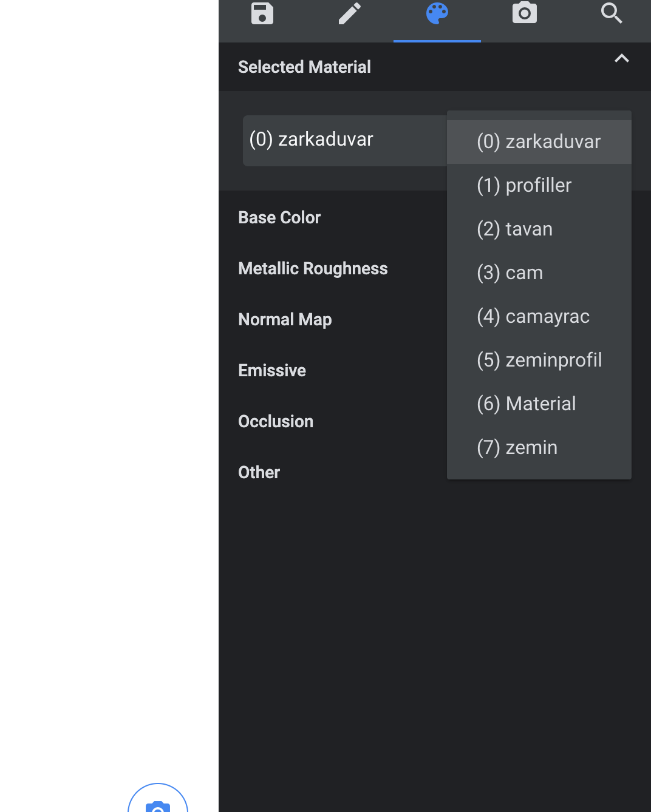The image size is (651, 812).
Task: Select the pencil edit tool icon
Action: coord(350,13)
